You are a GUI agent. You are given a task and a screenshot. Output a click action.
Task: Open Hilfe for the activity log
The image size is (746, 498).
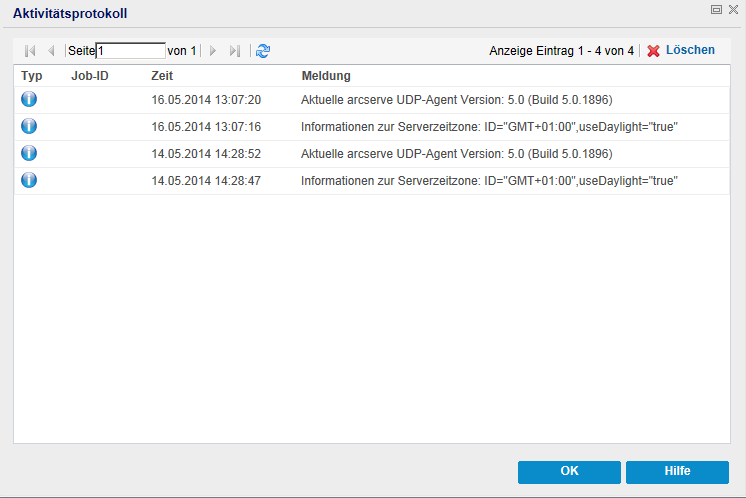pos(677,472)
